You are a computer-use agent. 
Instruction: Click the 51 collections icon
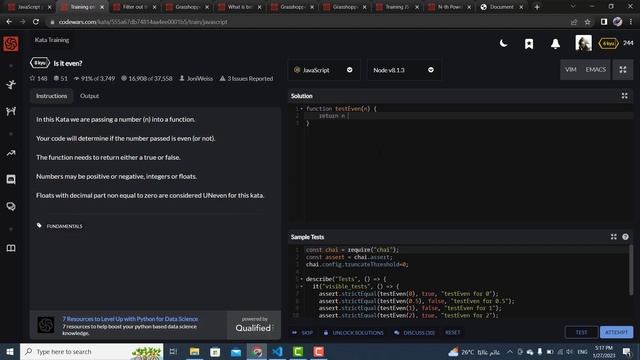(x=56, y=78)
